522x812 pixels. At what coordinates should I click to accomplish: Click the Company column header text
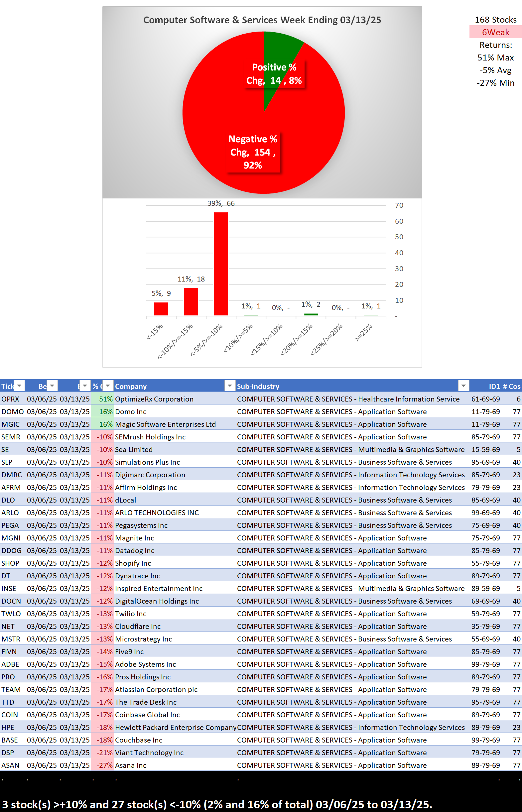click(131, 386)
